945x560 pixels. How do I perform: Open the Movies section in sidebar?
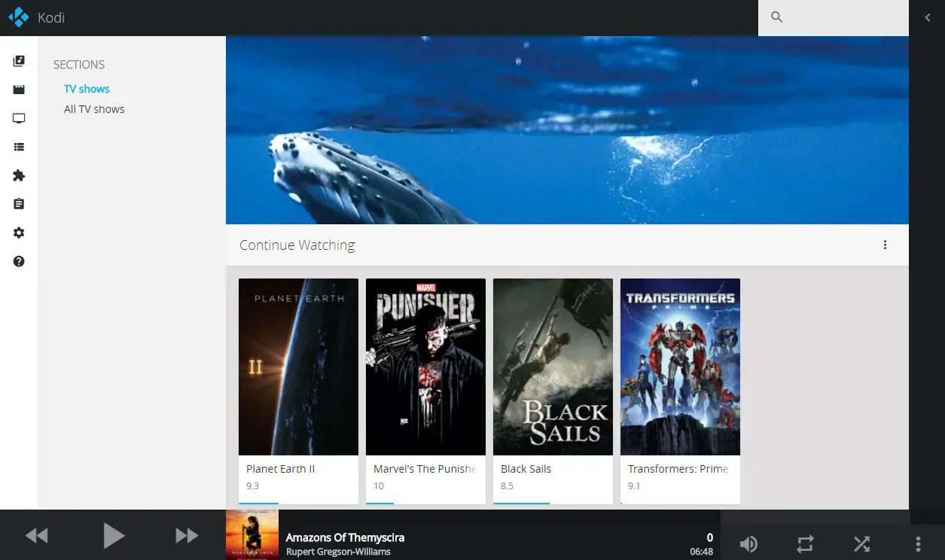(x=19, y=90)
